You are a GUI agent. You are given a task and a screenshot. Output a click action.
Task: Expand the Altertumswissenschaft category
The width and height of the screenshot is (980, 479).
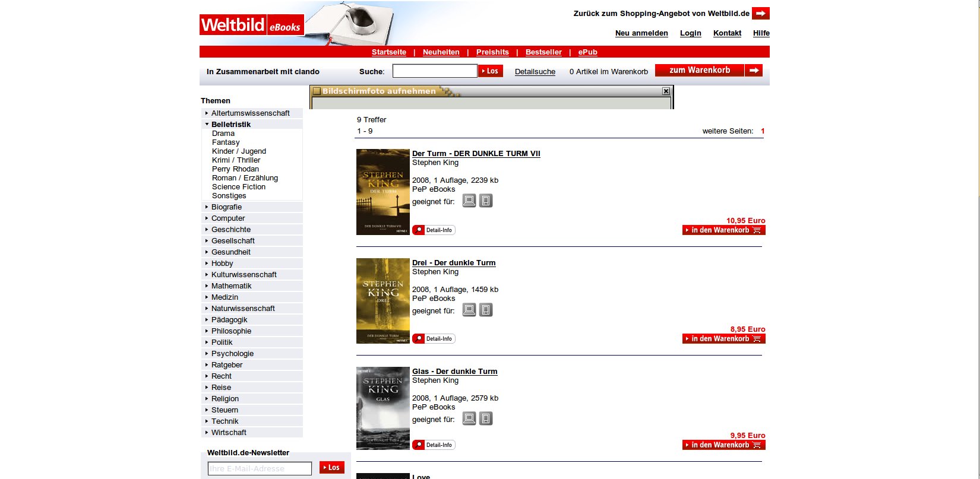[x=207, y=113]
